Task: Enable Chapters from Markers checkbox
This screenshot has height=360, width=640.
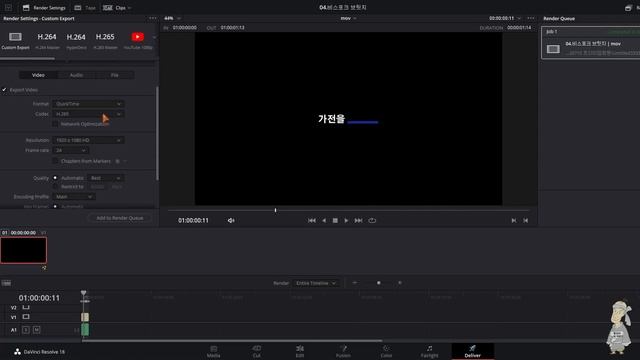Action: (55, 161)
